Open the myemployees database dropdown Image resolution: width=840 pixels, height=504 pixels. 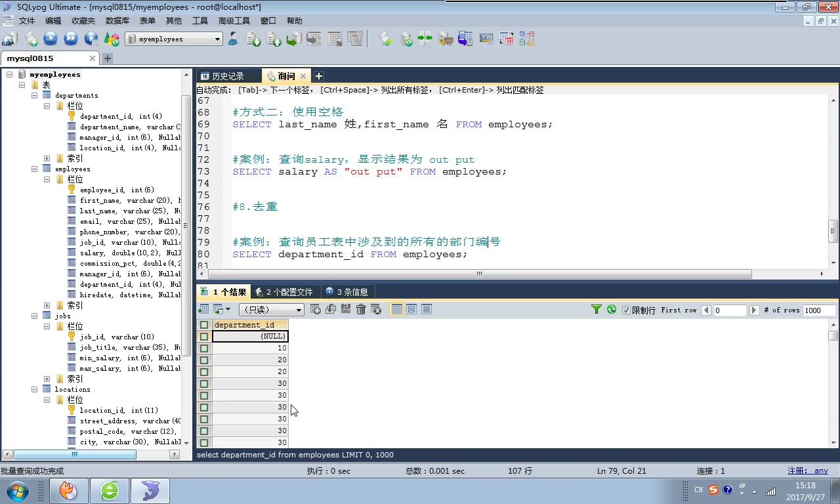216,39
